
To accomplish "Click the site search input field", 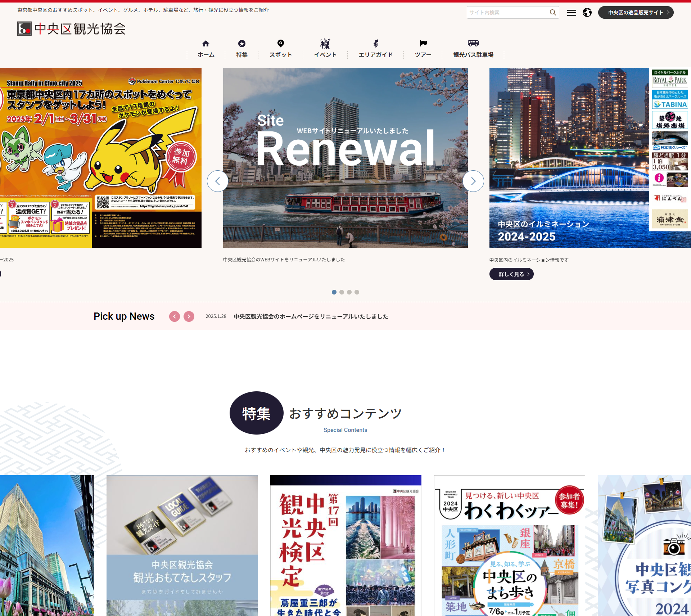I will 509,12.
